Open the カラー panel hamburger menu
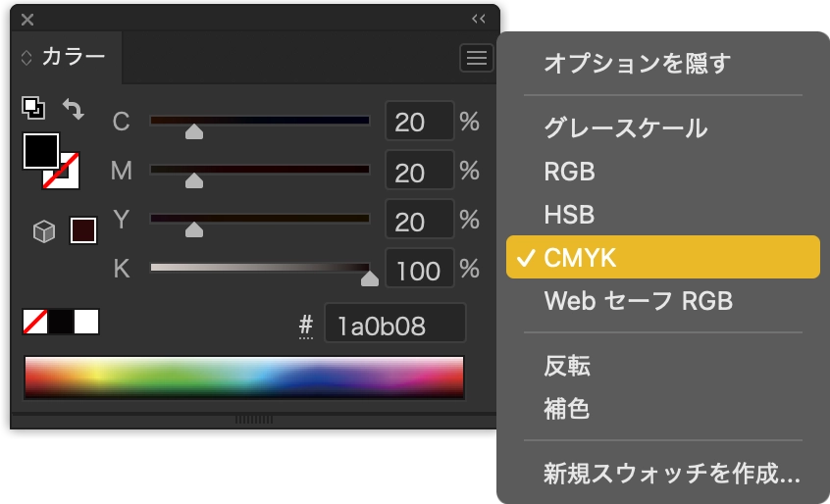This screenshot has width=830, height=504. [x=477, y=59]
